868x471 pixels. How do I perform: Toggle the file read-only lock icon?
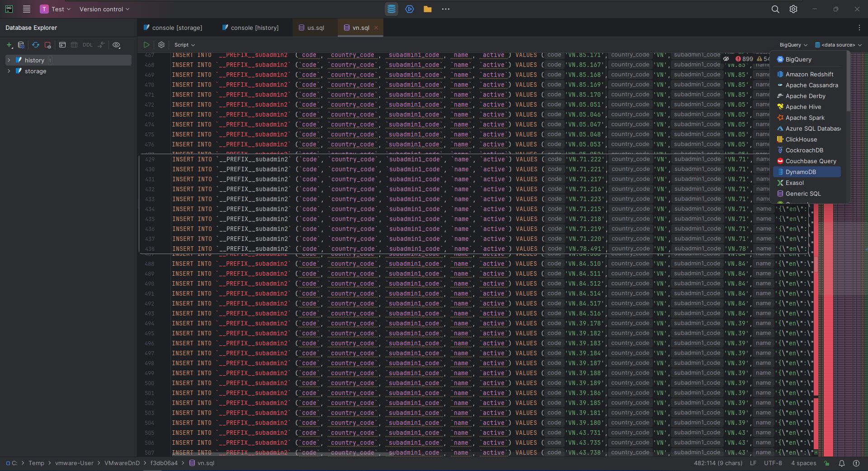827,463
